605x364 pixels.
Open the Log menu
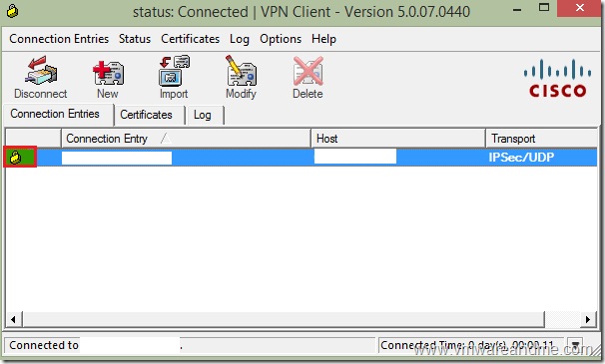pos(240,39)
